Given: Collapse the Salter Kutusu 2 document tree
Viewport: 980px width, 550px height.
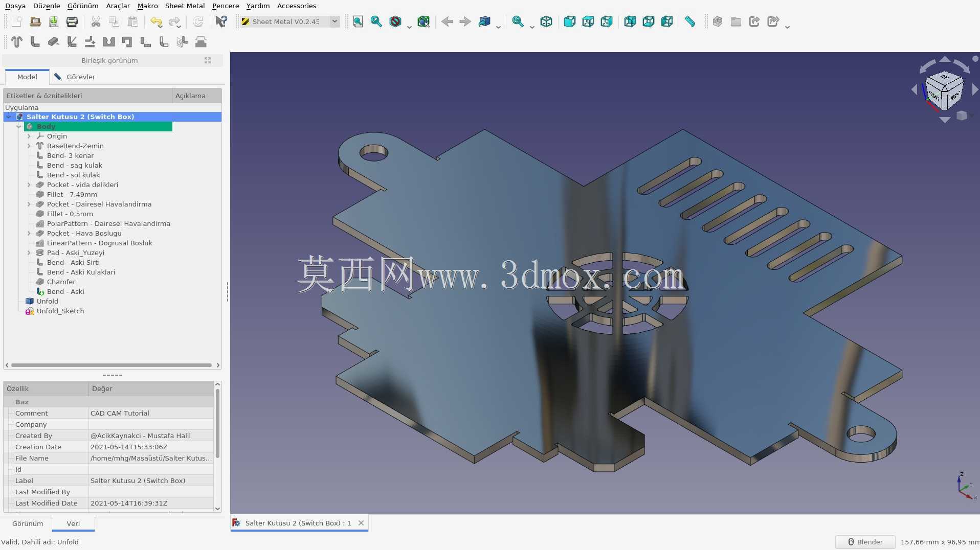Looking at the screenshot, I should pos(9,117).
